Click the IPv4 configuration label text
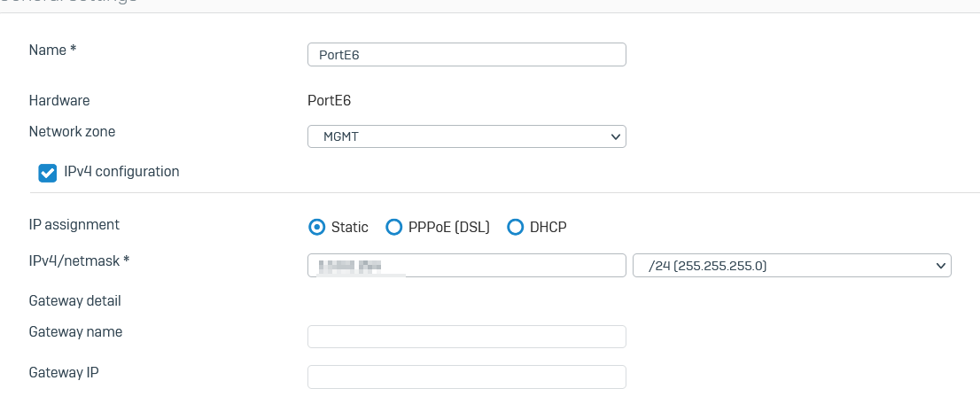This screenshot has width=980, height=404. pos(121,171)
